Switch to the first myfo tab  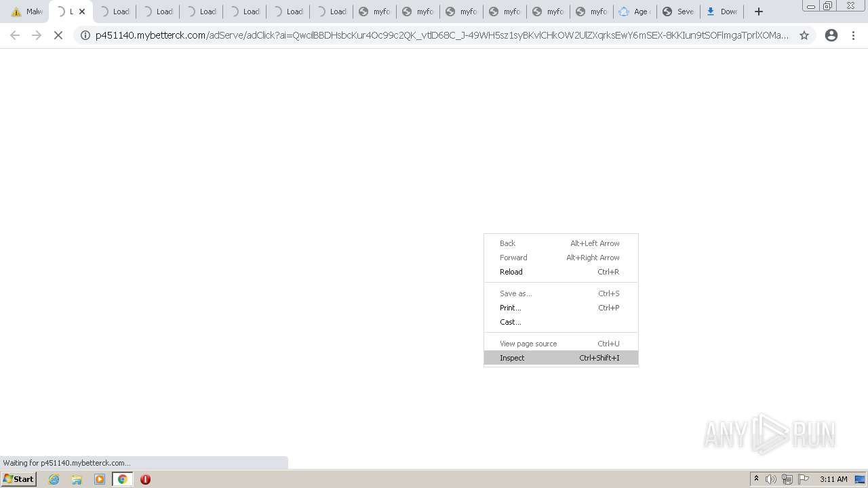374,12
